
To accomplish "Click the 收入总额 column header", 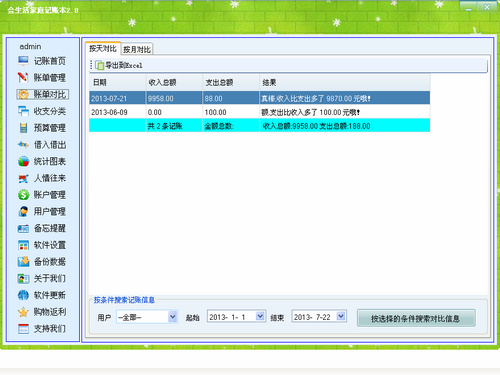I will [x=174, y=82].
